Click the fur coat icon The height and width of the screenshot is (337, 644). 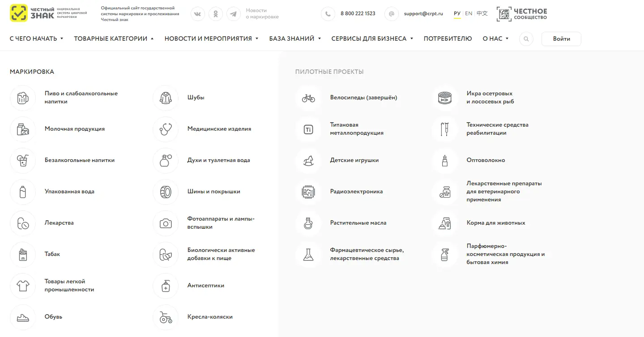point(166,98)
